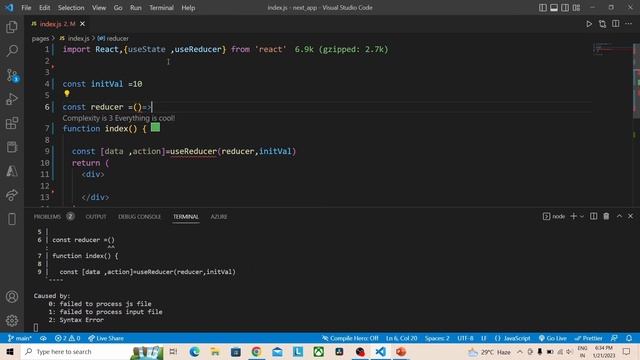The width and height of the screenshot is (640, 360).
Task: Select the node terminal instance
Action: (x=554, y=216)
